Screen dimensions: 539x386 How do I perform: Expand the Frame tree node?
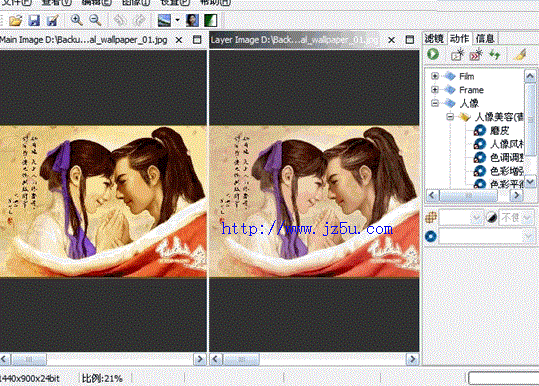pos(434,90)
